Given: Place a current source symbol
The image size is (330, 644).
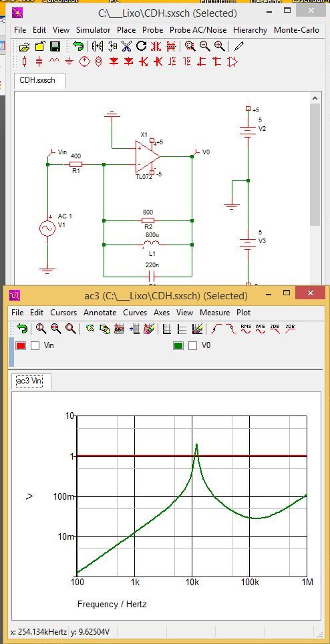Looking at the screenshot, I should point(98,62).
